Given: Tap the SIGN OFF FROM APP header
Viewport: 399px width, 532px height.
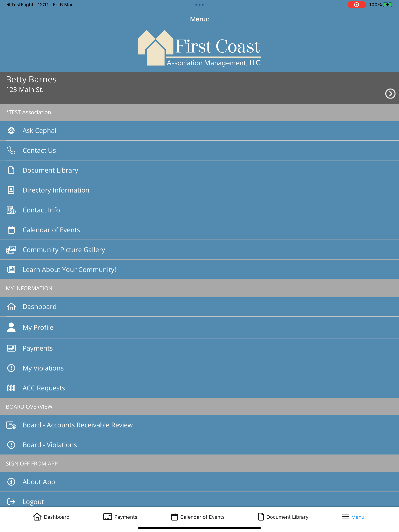Looking at the screenshot, I should pyautogui.click(x=199, y=463).
